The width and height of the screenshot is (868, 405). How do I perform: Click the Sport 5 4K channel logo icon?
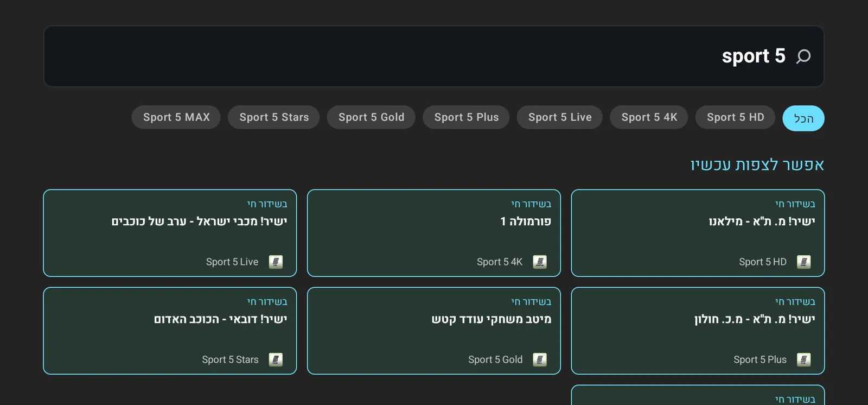click(x=540, y=262)
